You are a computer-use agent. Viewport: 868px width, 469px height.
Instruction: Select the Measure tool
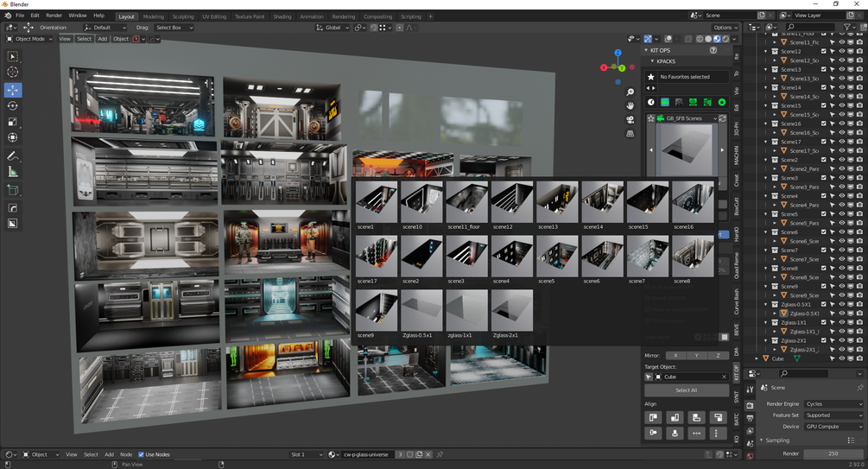[x=12, y=172]
